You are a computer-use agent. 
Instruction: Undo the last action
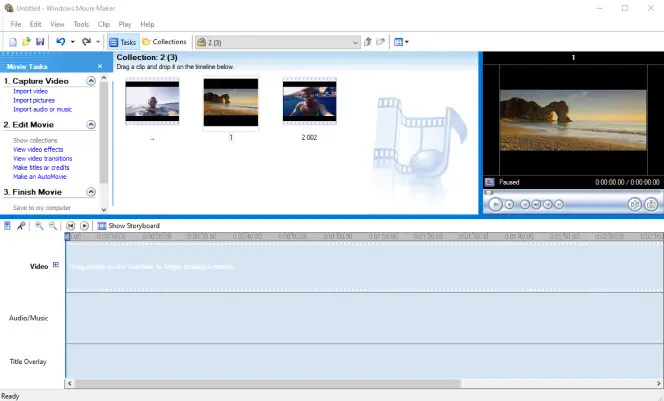(x=61, y=41)
